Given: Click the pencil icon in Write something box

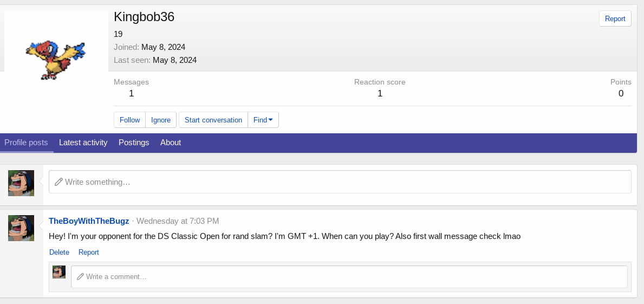Looking at the screenshot, I should 58,182.
